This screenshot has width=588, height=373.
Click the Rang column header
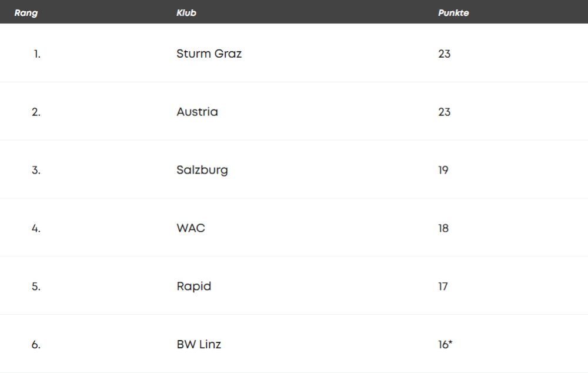click(x=26, y=12)
